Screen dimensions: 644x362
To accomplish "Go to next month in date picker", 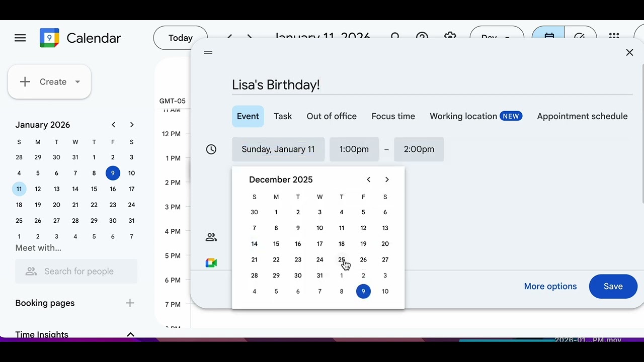I will coord(387,179).
